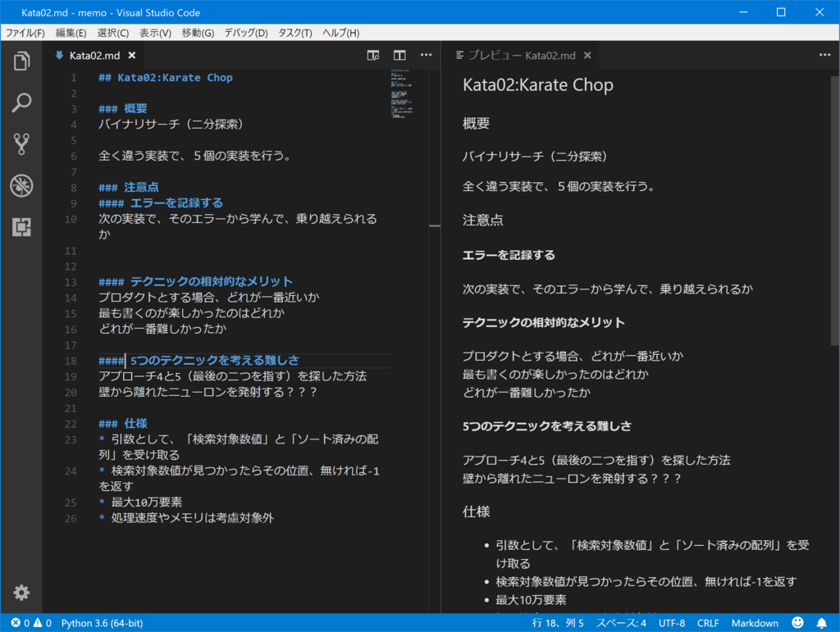
Task: Open the Explorer view in the activity bar
Action: (21, 60)
